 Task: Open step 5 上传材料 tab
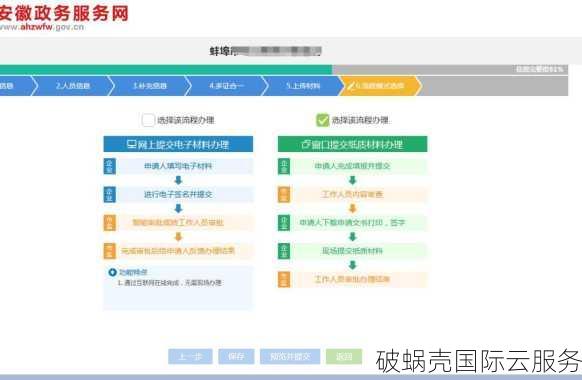click(x=303, y=86)
